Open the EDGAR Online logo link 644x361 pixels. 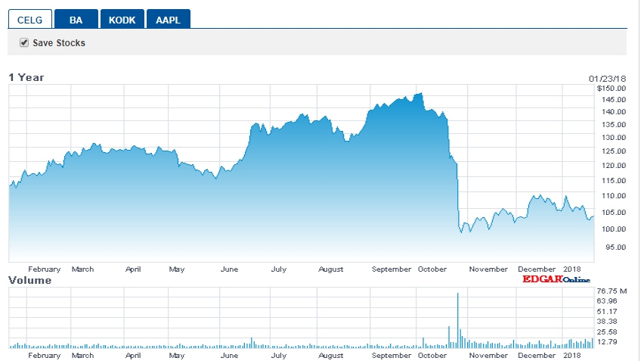coord(556,279)
